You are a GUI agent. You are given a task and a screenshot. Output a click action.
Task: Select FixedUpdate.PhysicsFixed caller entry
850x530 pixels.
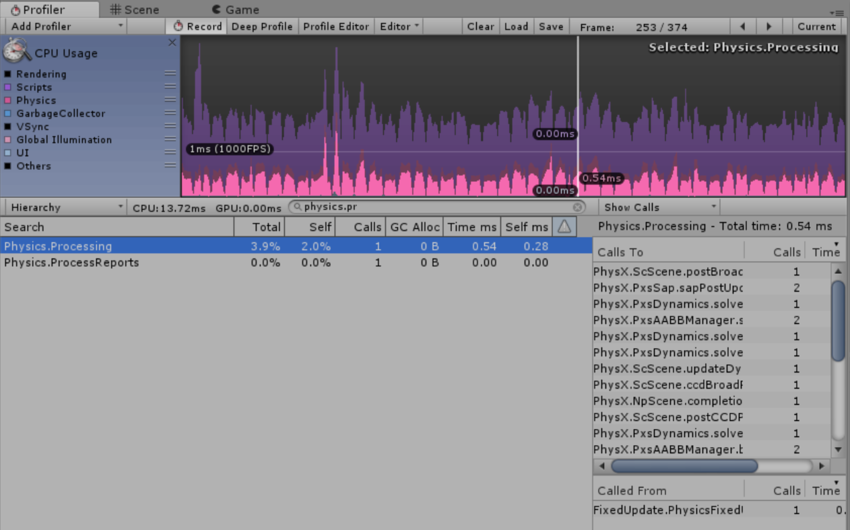pyautogui.click(x=721, y=510)
